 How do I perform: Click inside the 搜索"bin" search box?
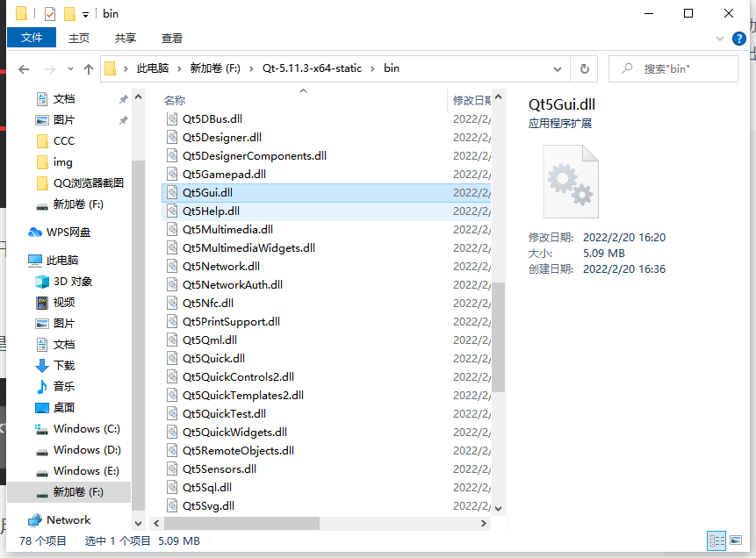click(676, 68)
